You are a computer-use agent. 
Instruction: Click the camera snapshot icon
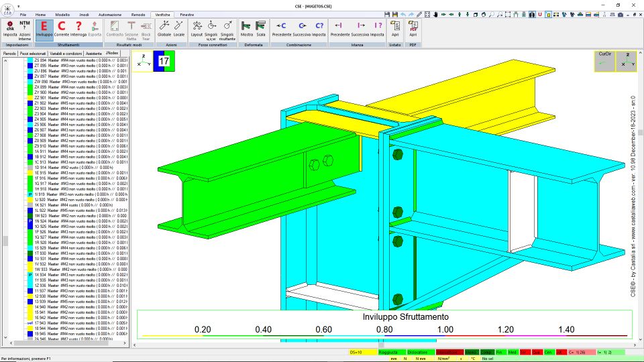click(621, 14)
